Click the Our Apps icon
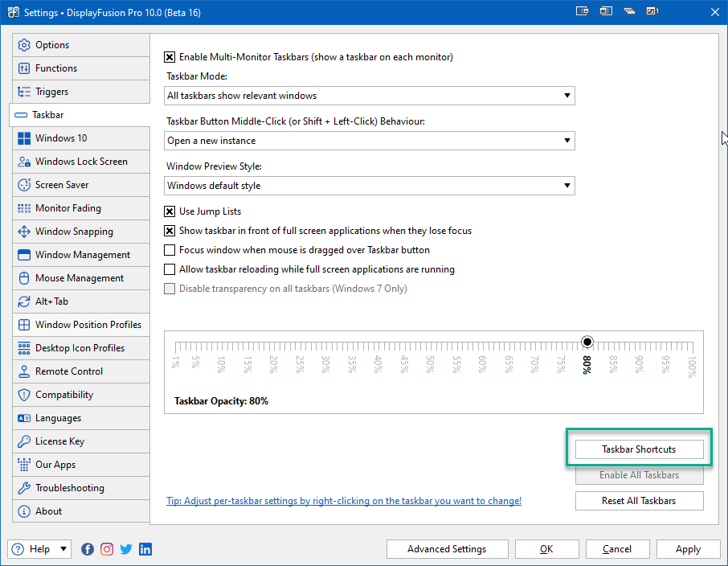 pos(23,464)
